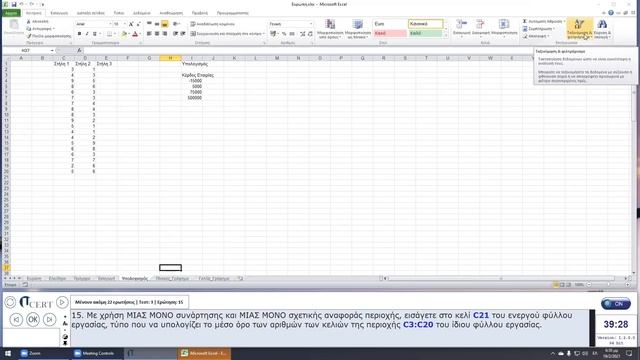The image size is (640, 360).
Task: Toggle highlighted Bottom Align button
Action: [x=164, y=24]
